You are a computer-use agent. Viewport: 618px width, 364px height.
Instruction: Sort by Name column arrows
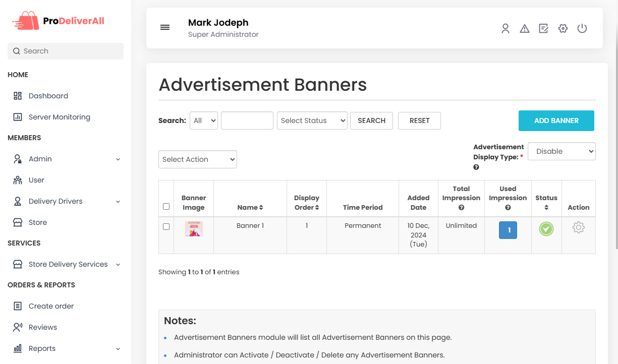[x=261, y=208]
